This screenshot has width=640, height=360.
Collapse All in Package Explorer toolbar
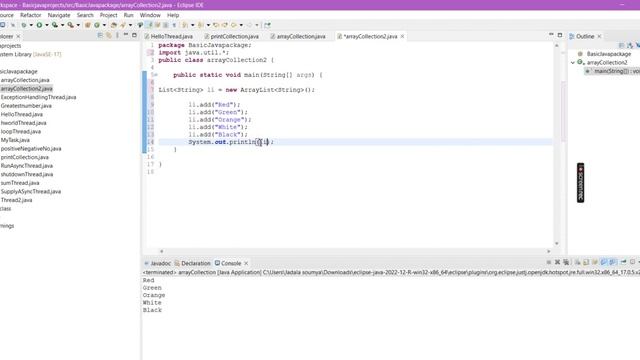(x=100, y=36)
